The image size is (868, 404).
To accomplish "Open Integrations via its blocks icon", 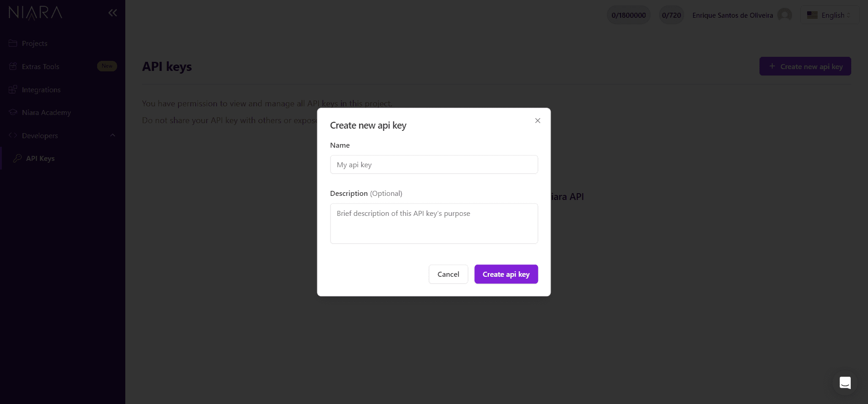I will coord(13,90).
